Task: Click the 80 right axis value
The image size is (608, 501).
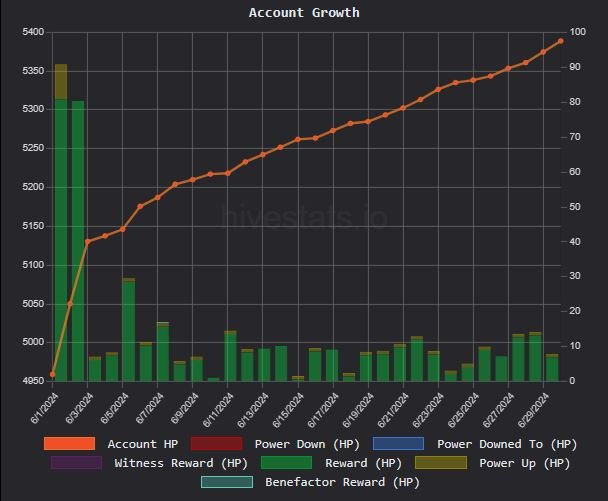Action: pyautogui.click(x=575, y=102)
